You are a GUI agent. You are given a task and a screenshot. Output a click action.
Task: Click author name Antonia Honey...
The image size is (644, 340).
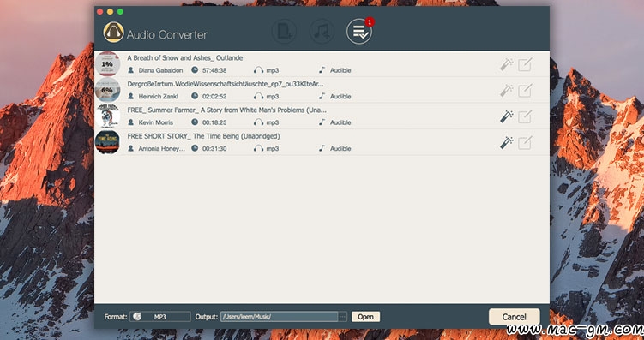162,148
